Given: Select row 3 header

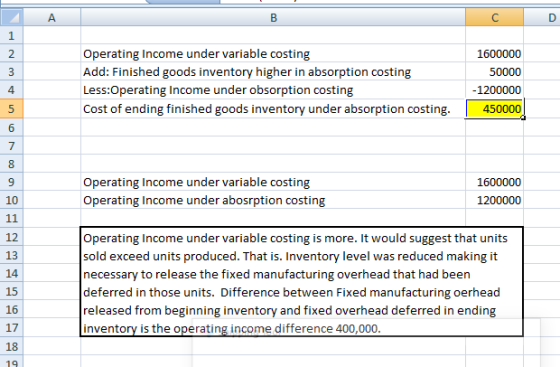Looking at the screenshot, I should point(12,72).
